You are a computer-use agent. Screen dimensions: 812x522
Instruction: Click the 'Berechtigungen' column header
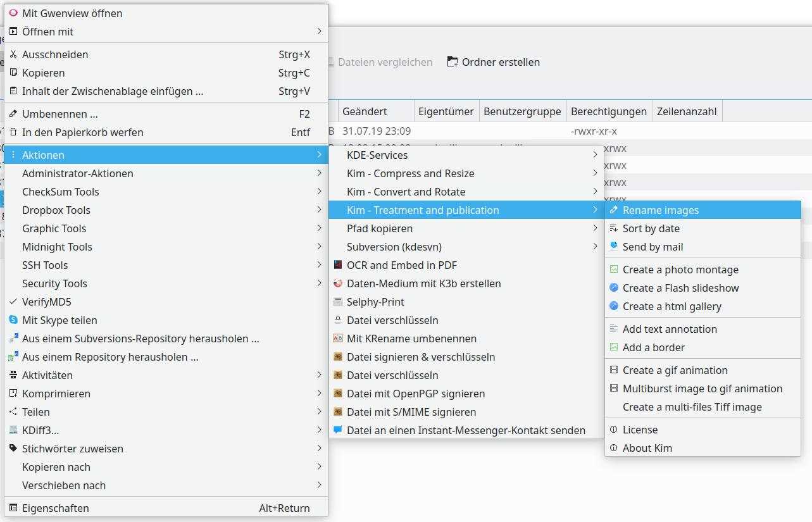609,111
